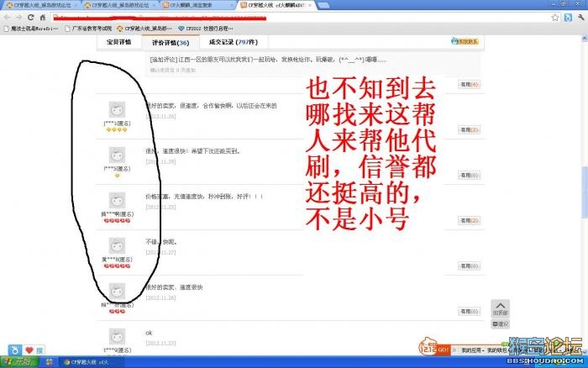Screen dimensions: 588x368
Task: Switch to the CF火麒麟 Taobao search tab
Action: pos(195,5)
